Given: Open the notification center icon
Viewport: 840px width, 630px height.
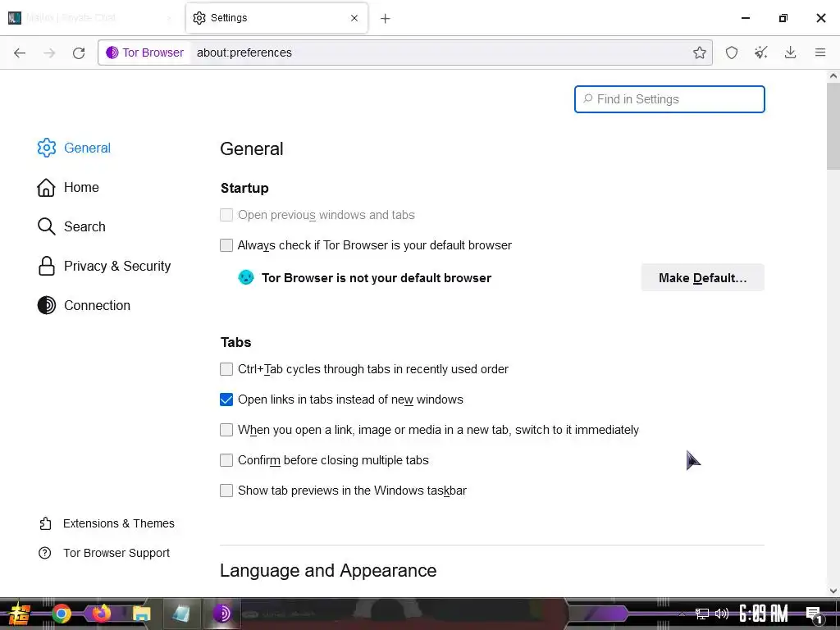Looking at the screenshot, I should click(x=814, y=614).
